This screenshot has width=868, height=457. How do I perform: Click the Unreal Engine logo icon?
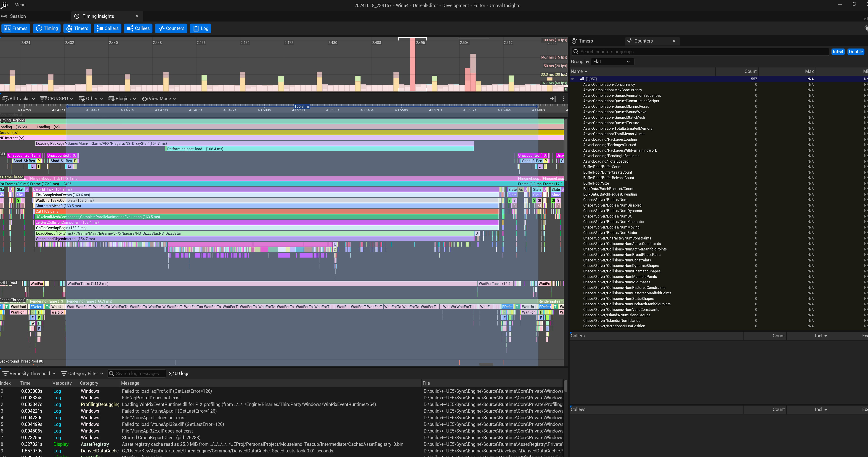pos(4,5)
